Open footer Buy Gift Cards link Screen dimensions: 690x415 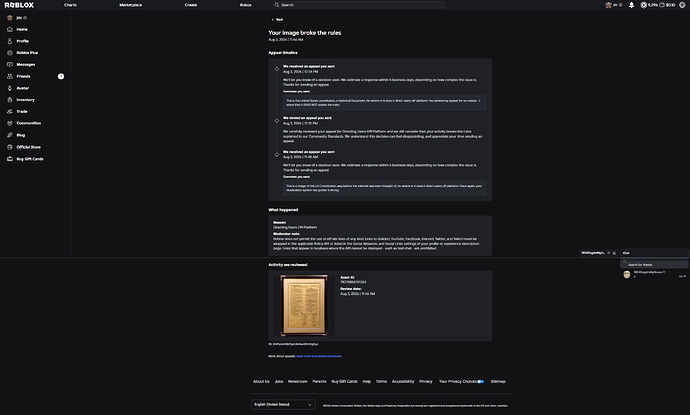[344, 382]
